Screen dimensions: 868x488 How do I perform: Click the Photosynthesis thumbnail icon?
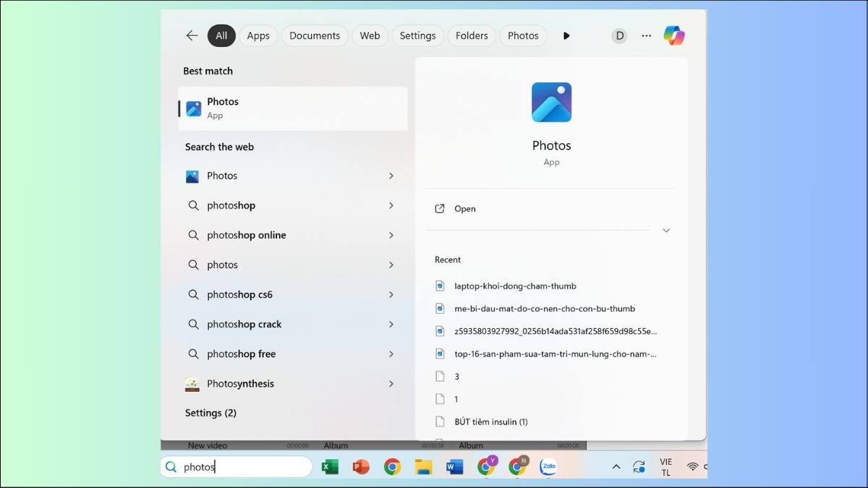pyautogui.click(x=192, y=384)
